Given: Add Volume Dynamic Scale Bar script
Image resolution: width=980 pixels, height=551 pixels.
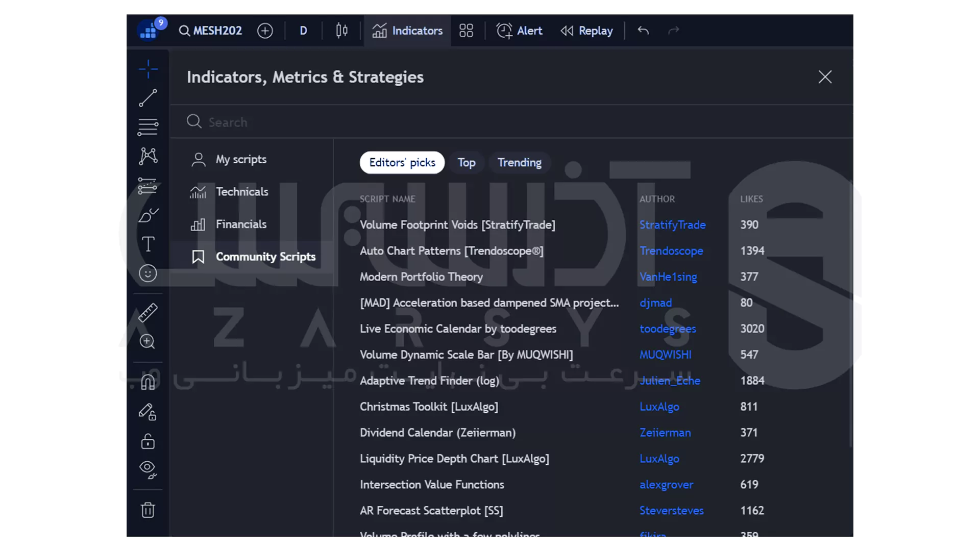Looking at the screenshot, I should [x=466, y=355].
